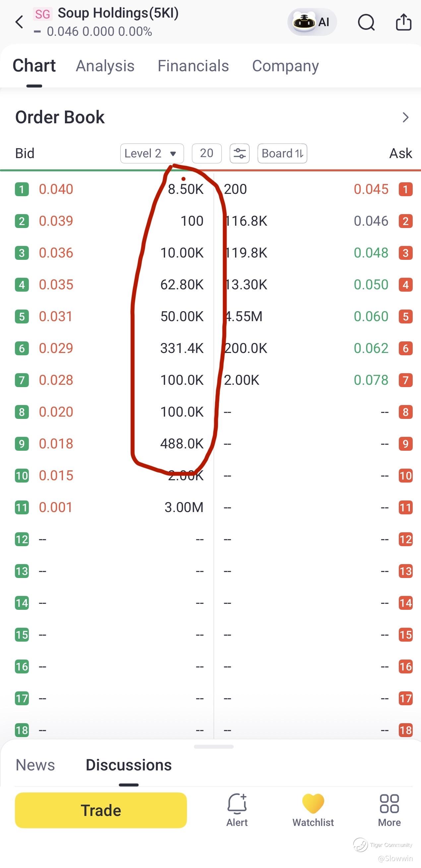Tap the yellow Trade button

click(101, 810)
